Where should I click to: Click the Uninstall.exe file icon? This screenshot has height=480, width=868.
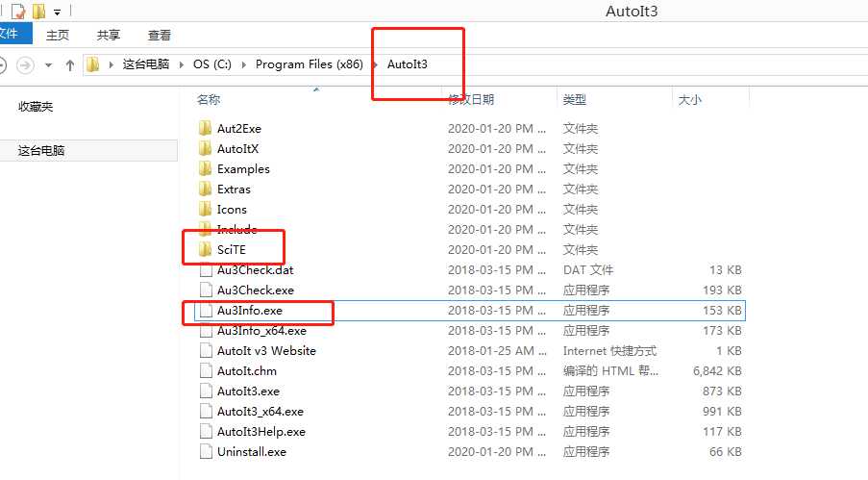(x=206, y=452)
